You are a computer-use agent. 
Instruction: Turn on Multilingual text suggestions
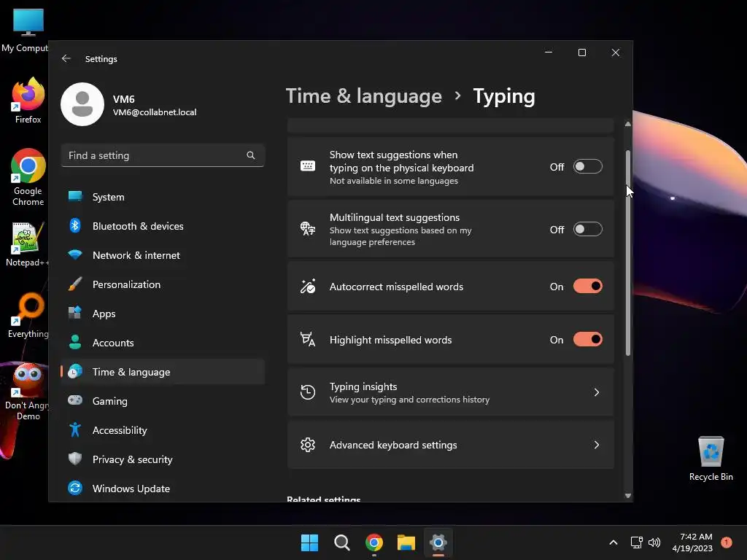coord(587,229)
